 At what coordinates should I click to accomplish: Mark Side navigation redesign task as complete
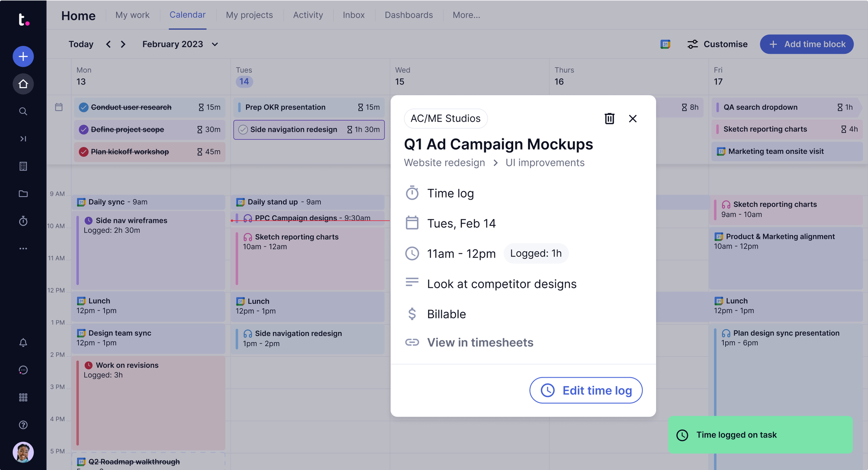pyautogui.click(x=244, y=129)
